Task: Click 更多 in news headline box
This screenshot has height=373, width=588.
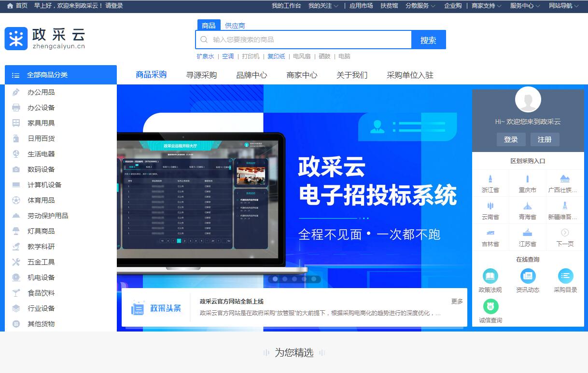Action: [457, 301]
